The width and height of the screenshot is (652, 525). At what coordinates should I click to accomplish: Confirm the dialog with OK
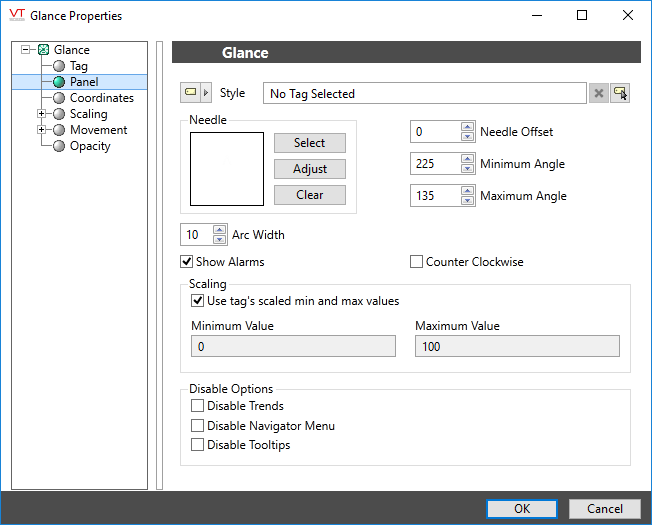(x=521, y=508)
